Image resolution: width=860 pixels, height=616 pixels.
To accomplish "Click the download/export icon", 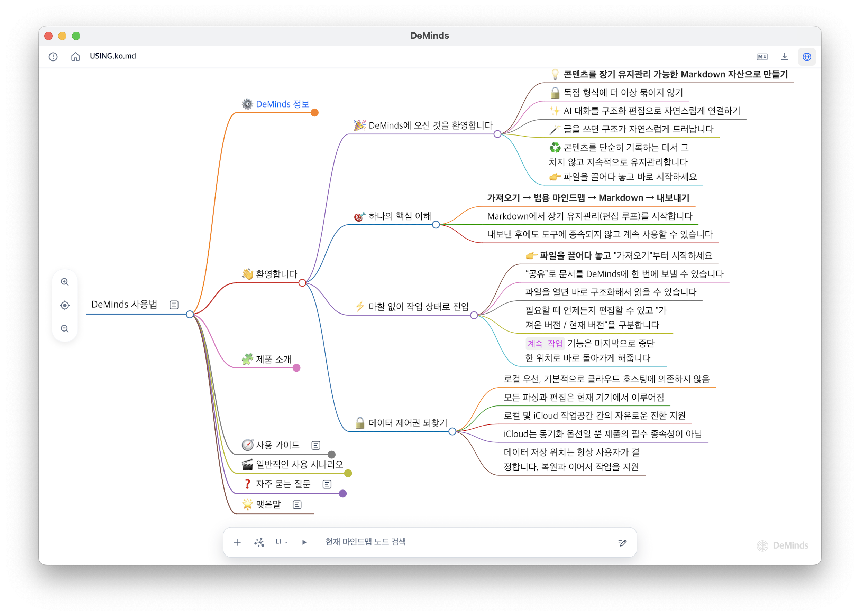I will [x=785, y=56].
